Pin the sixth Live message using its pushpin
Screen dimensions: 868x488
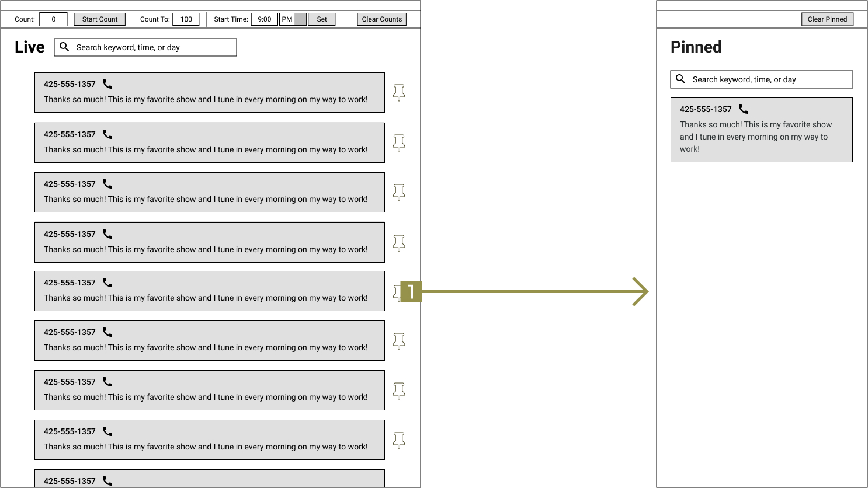click(399, 340)
